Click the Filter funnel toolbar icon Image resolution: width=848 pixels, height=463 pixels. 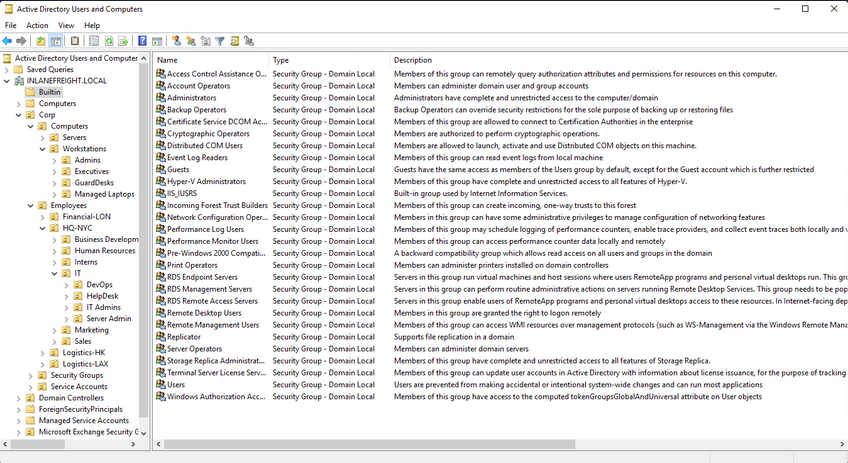tap(220, 41)
